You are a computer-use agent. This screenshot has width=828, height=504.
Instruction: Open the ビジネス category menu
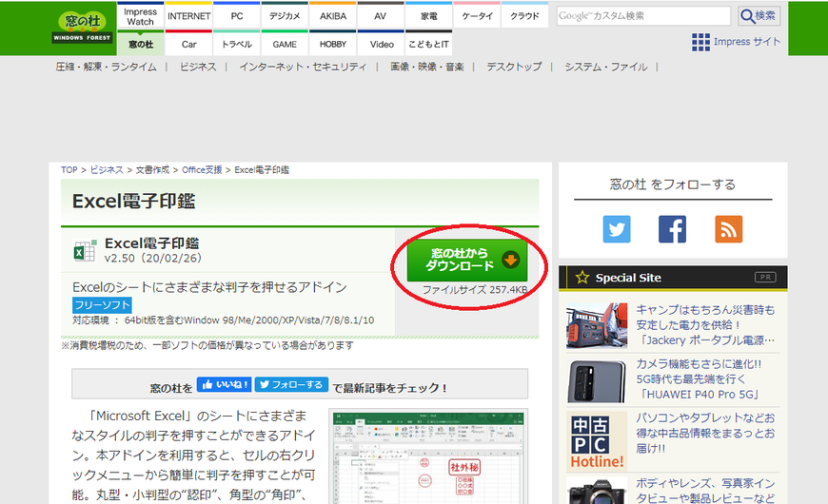point(198,67)
